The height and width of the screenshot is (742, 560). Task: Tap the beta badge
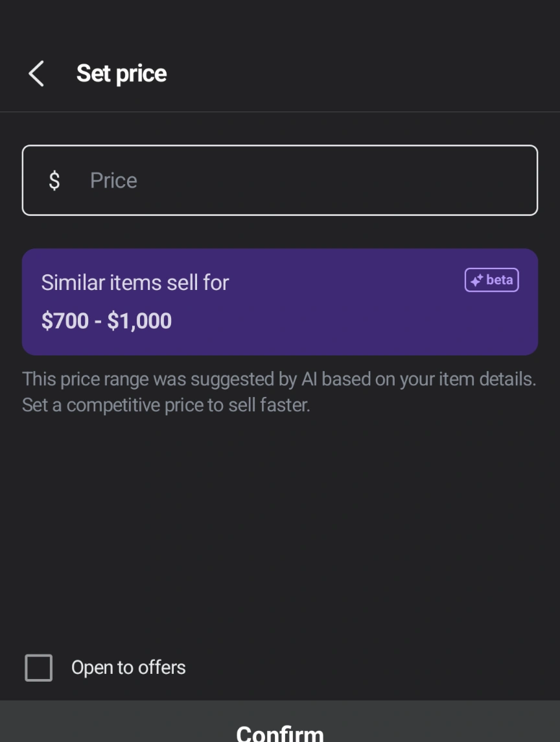click(x=491, y=280)
